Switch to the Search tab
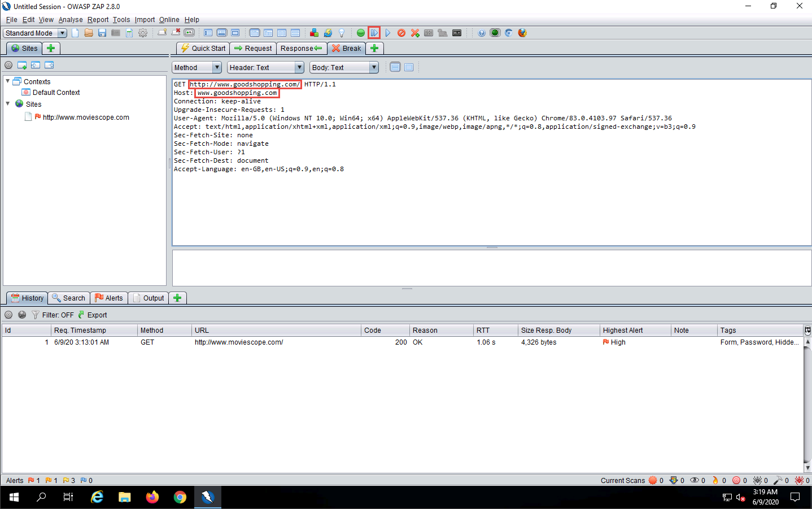 pyautogui.click(x=68, y=298)
